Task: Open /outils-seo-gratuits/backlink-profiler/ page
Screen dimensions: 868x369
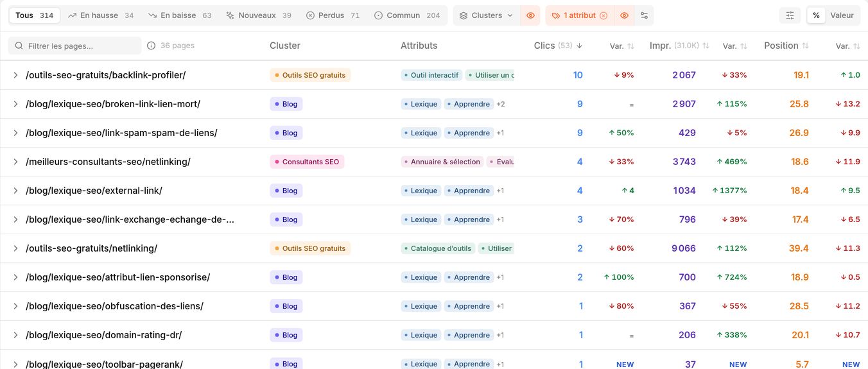Action: tap(106, 75)
